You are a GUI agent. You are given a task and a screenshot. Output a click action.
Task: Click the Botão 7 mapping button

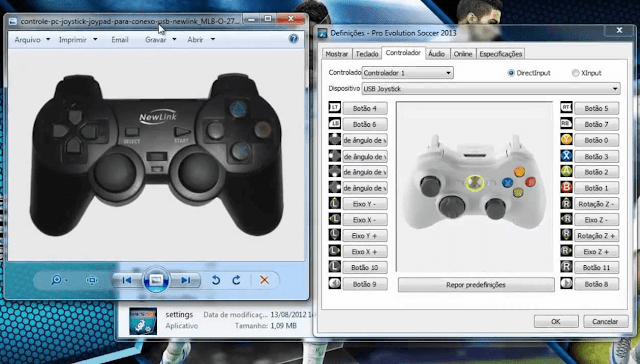[596, 124]
